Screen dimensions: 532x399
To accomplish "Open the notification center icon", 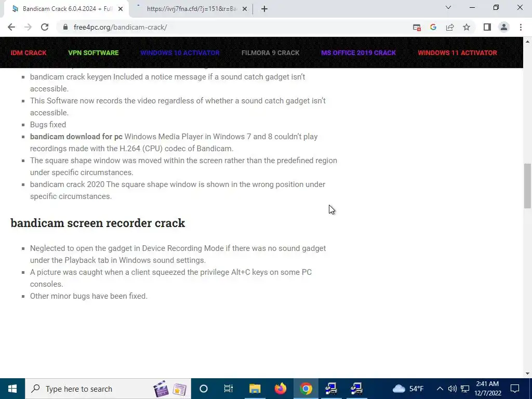I will pos(515,389).
